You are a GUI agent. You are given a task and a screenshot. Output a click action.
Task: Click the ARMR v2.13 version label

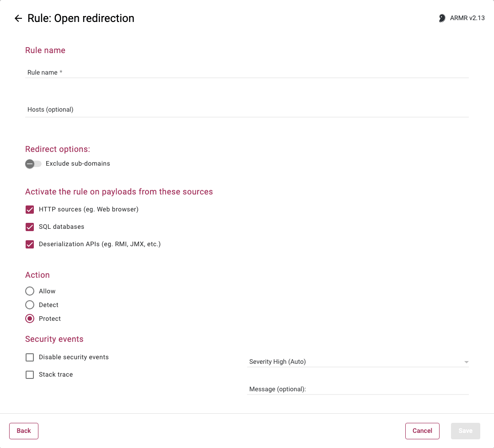(x=467, y=18)
